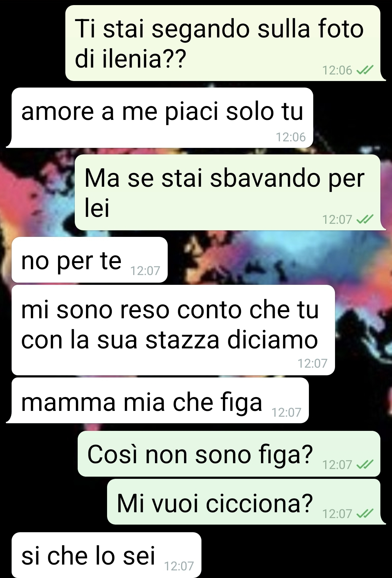Tap the 'Così non sono figa?' message bubble
Screen dimensions: 392x578
[229, 454]
